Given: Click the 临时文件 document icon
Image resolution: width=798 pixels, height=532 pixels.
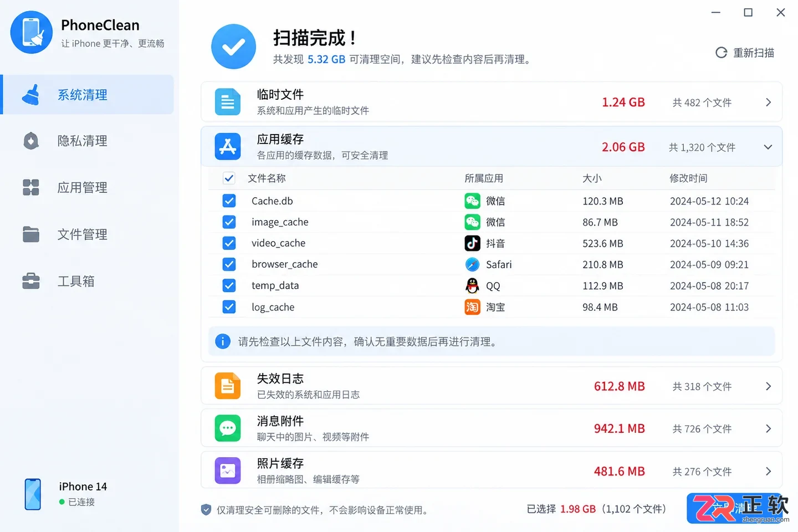Looking at the screenshot, I should click(x=228, y=102).
